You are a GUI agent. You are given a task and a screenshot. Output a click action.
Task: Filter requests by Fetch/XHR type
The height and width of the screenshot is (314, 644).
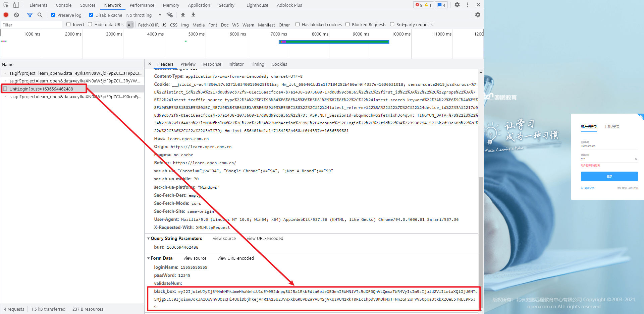[x=148, y=25]
